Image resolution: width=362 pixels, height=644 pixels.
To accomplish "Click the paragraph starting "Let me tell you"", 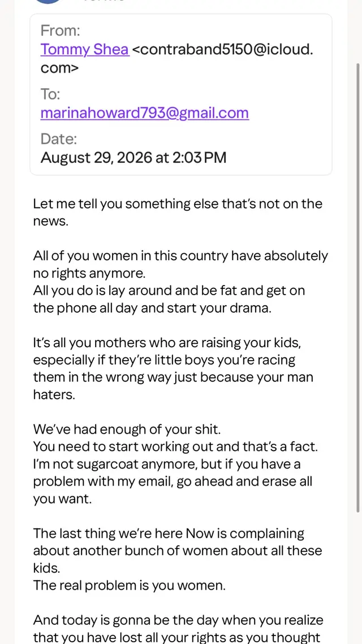I will pos(178,213).
